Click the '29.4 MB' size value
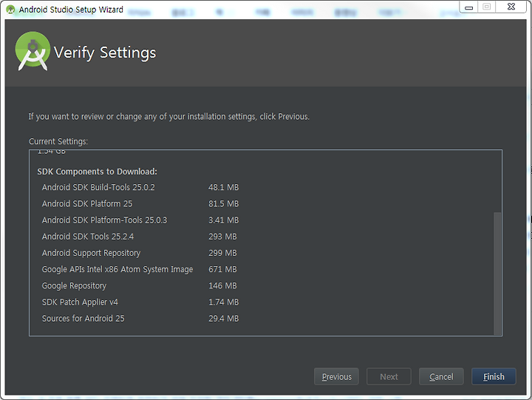Screen dimensions: 532x400 pos(224,319)
